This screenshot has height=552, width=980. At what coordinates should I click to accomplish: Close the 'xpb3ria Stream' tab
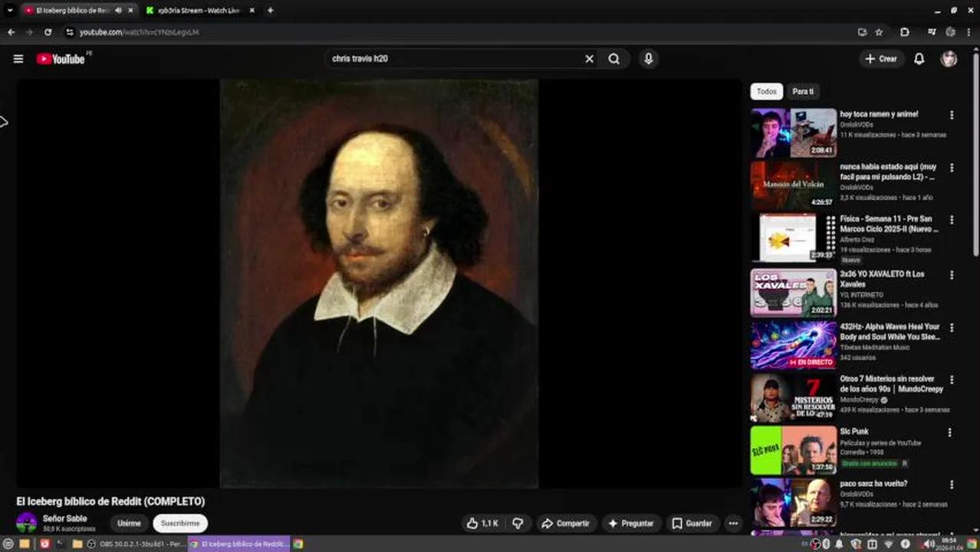[252, 11]
